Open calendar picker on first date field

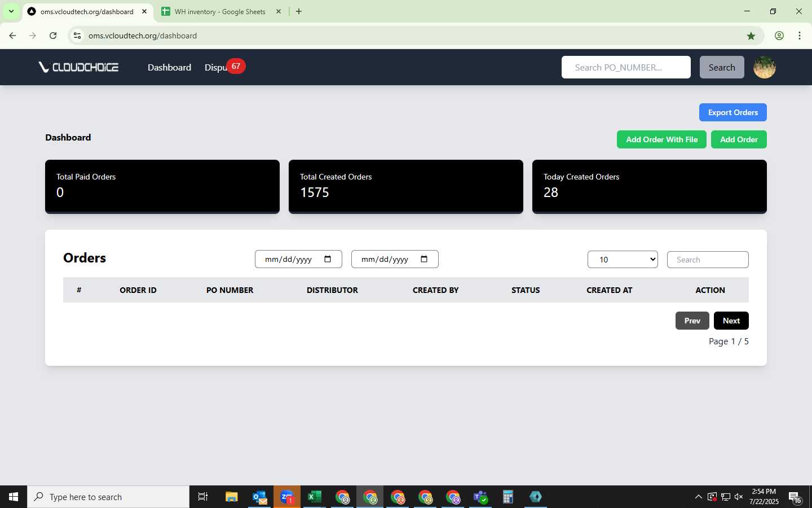click(328, 259)
